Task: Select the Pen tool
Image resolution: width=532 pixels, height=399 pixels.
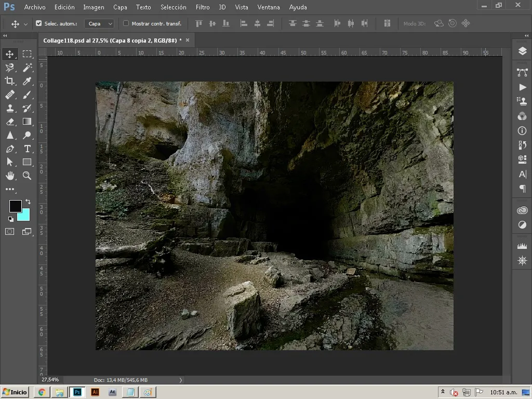Action: click(x=9, y=149)
